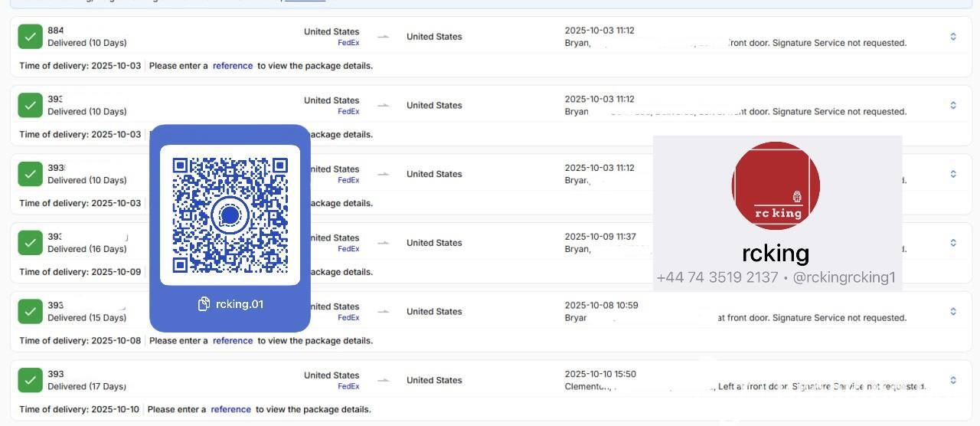The width and height of the screenshot is (980, 426).
Task: Click the red rc king profile avatar
Action: point(776,185)
